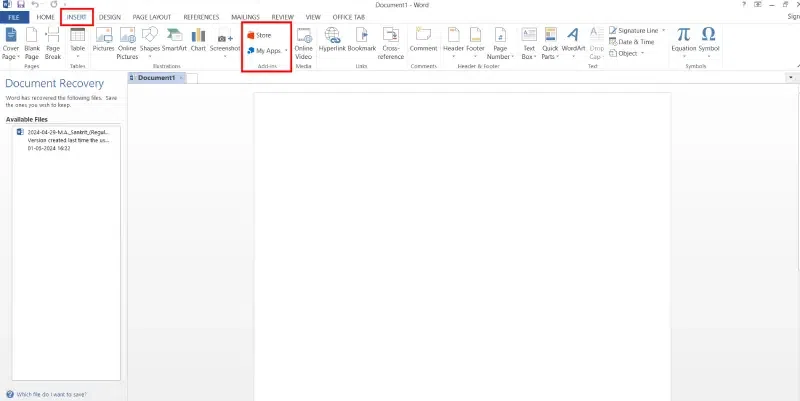800x401 pixels.
Task: Open the PAGE LAYOUT tab
Action: [152, 17]
